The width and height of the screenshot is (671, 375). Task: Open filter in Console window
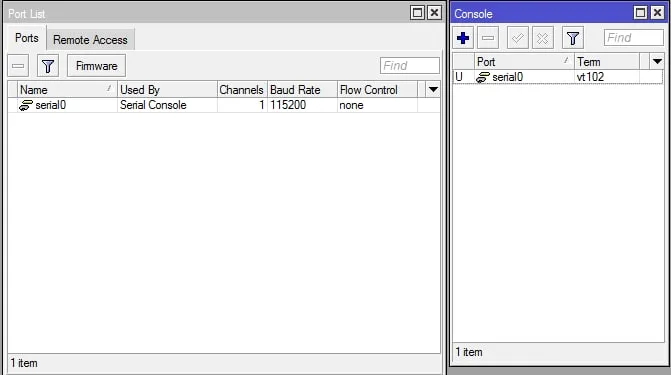[573, 38]
